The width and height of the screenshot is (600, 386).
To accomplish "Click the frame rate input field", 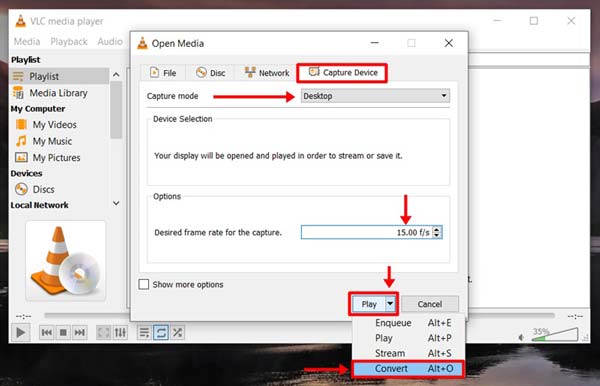I will click(367, 232).
